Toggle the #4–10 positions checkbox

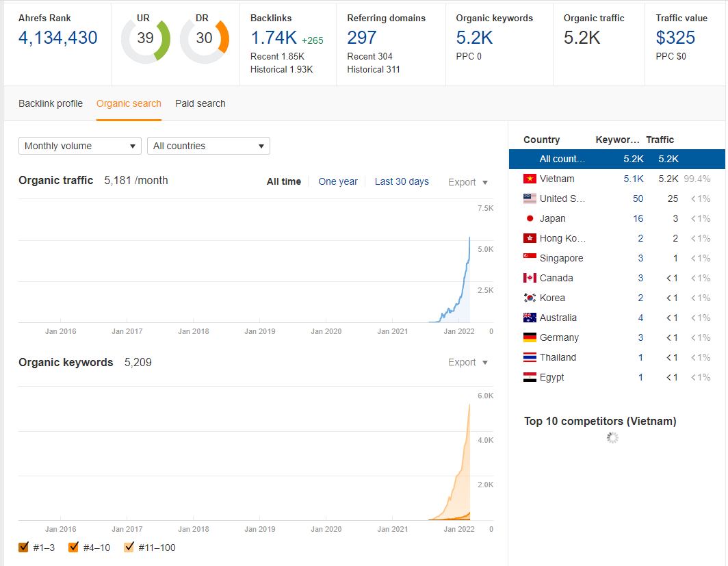pyautogui.click(x=74, y=547)
